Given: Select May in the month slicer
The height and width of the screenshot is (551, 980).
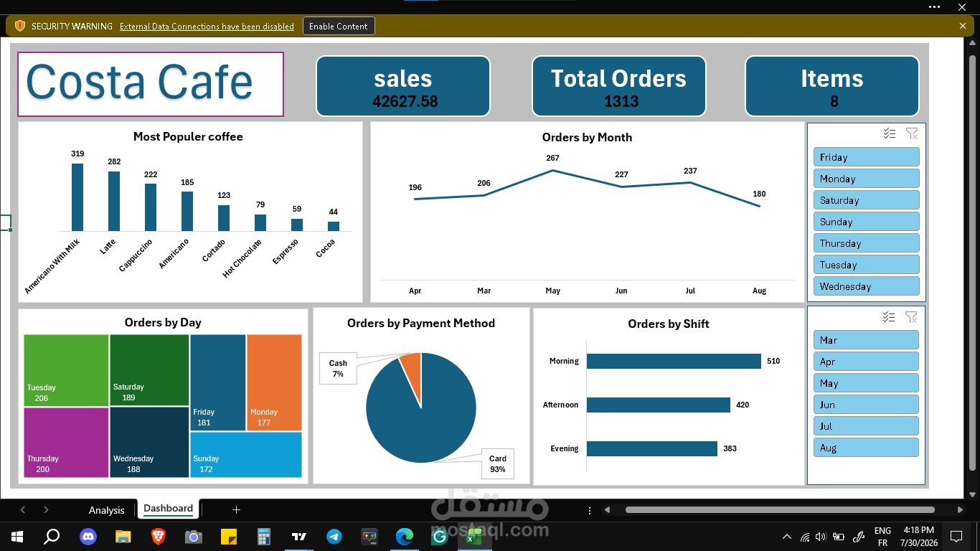Looking at the screenshot, I should [866, 383].
